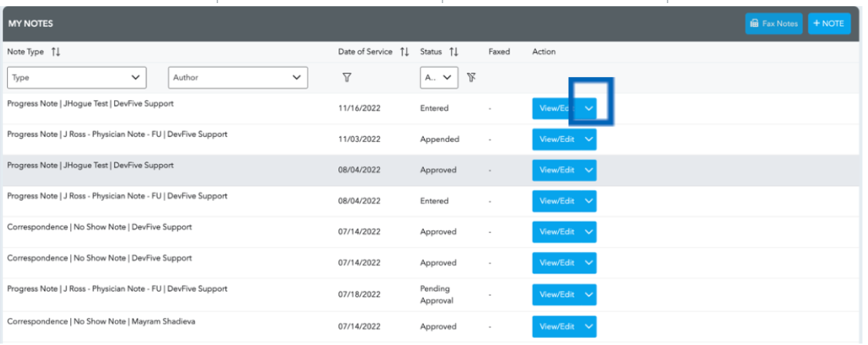Screen dimensions: 868x345
Task: Expand action chevron for 11/16/2022 JHogue Test note
Action: pyautogui.click(x=589, y=109)
